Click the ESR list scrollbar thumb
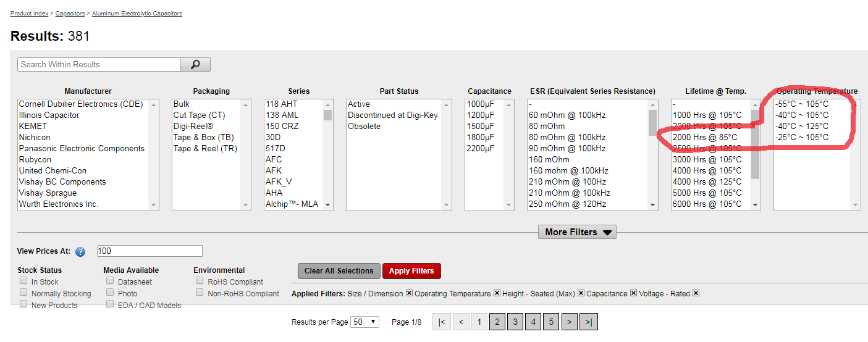Image resolution: width=868 pixels, height=342 pixels. tap(653, 122)
